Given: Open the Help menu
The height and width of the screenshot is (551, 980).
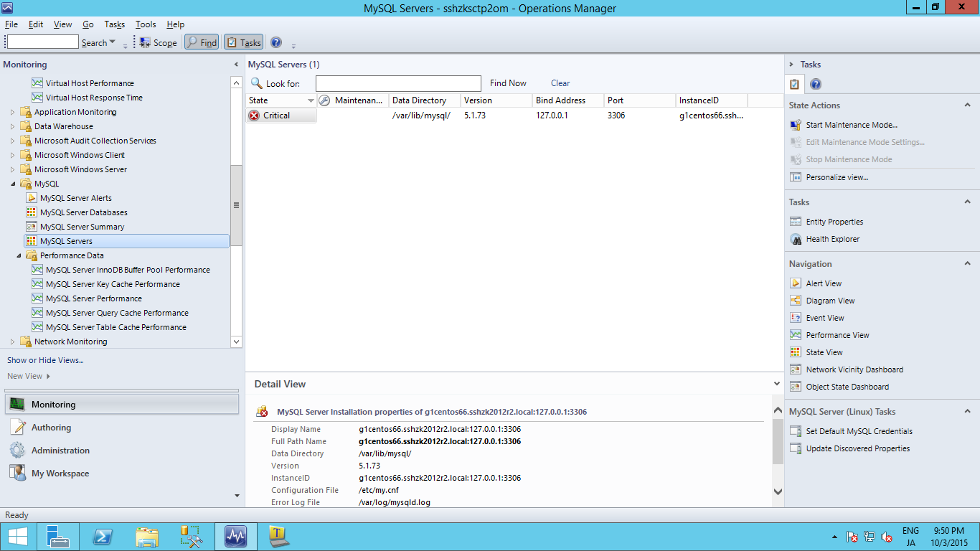Looking at the screenshot, I should (176, 24).
